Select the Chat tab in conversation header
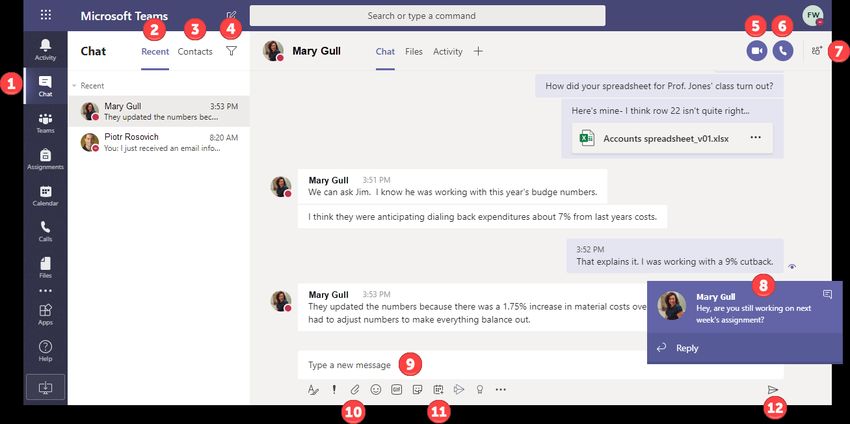 (385, 52)
